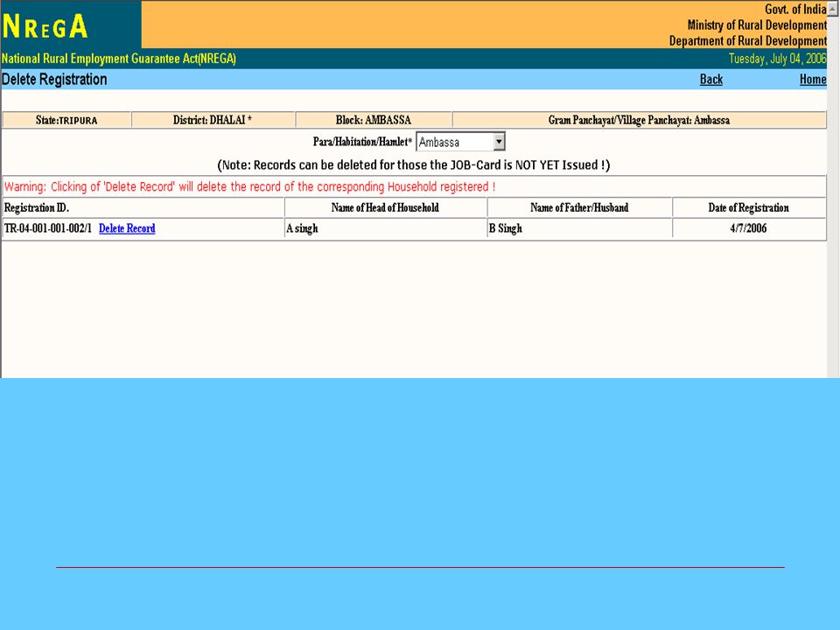This screenshot has width=840, height=630.
Task: Select registration ID TR-04-001-001-002/1 text
Action: 47,228
